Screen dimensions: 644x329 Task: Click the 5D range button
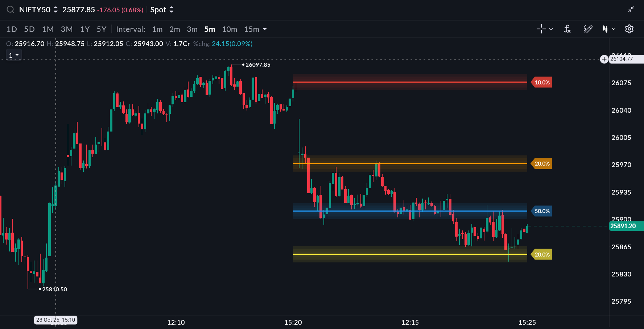point(29,29)
